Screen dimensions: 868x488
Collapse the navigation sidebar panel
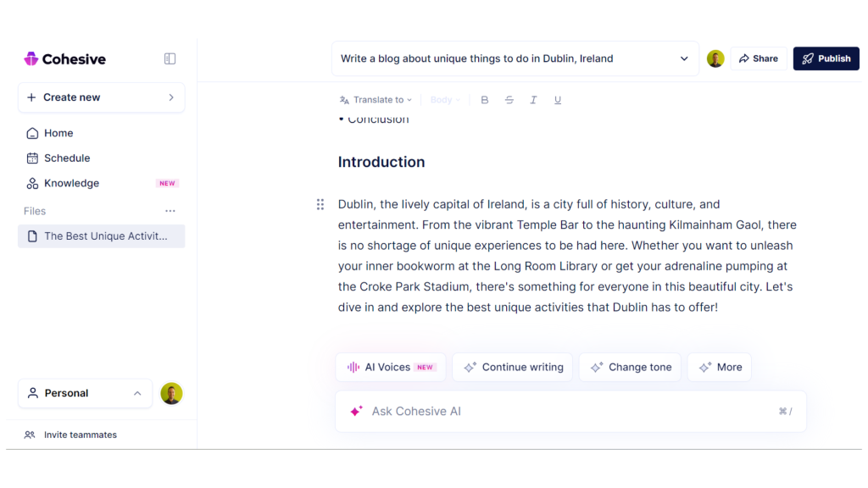170,58
